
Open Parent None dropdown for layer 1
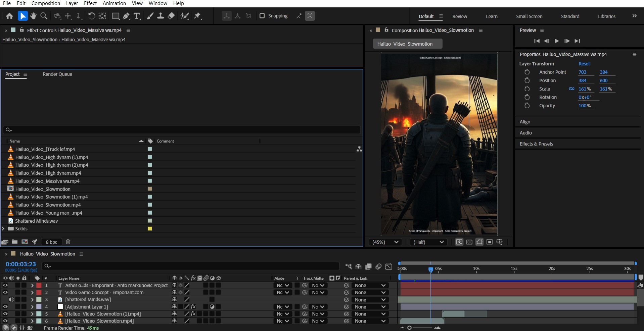370,285
